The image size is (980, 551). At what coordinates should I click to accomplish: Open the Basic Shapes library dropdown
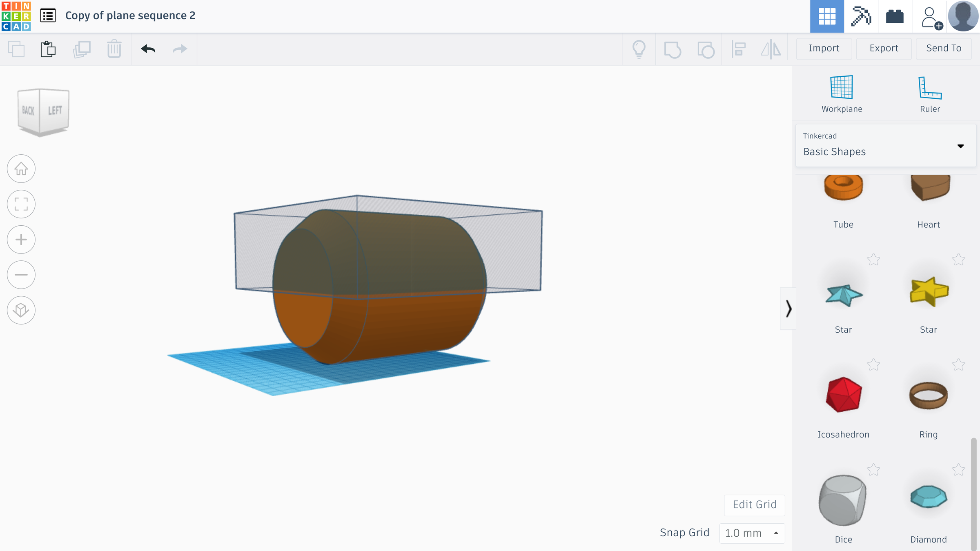[x=886, y=145]
